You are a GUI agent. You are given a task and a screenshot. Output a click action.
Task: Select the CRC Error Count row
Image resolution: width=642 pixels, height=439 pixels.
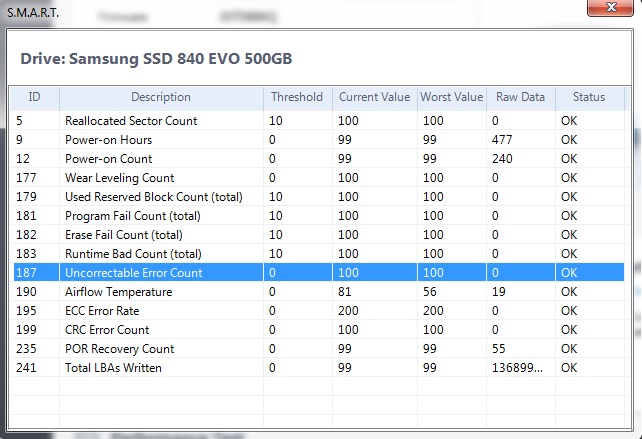click(319, 330)
